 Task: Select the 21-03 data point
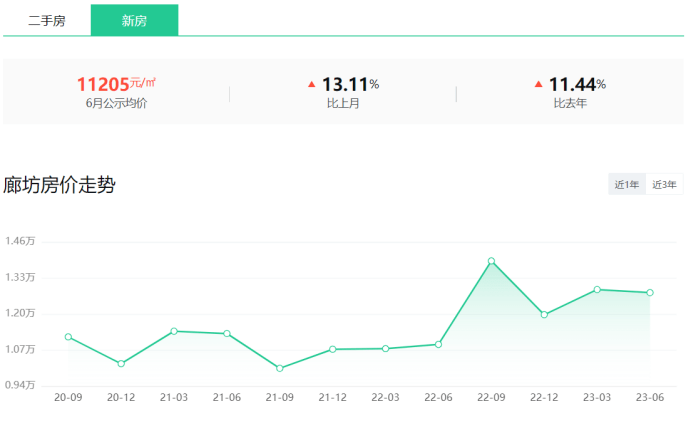point(174,331)
